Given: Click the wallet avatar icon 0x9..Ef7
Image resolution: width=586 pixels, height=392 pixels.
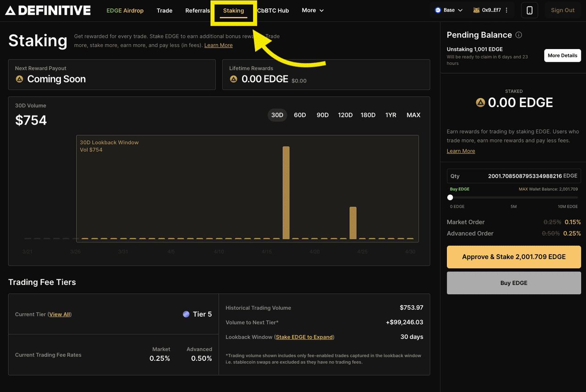Looking at the screenshot, I should point(476,10).
